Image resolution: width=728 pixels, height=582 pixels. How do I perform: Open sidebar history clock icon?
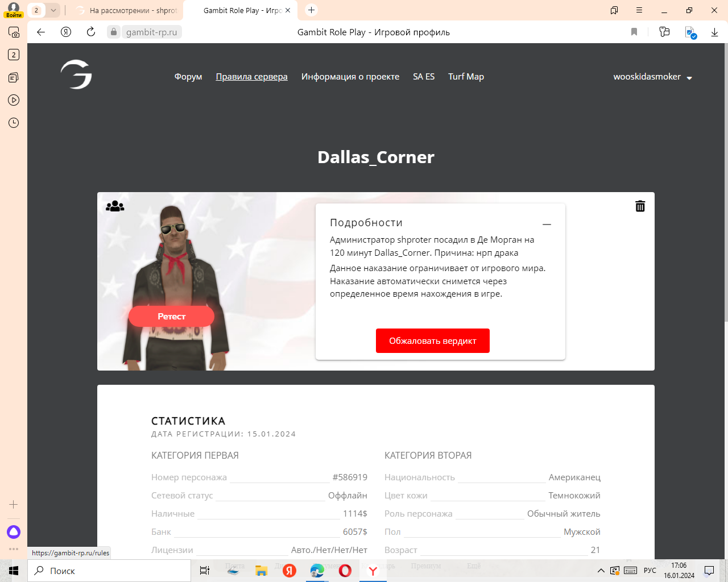click(x=14, y=123)
